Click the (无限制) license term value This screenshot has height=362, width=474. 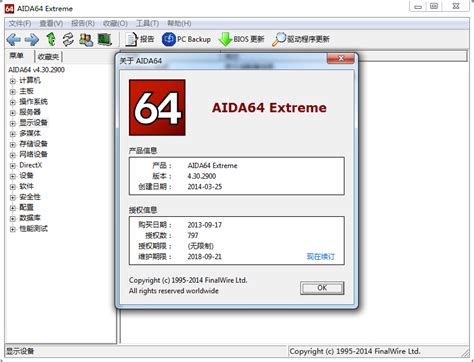tap(201, 246)
